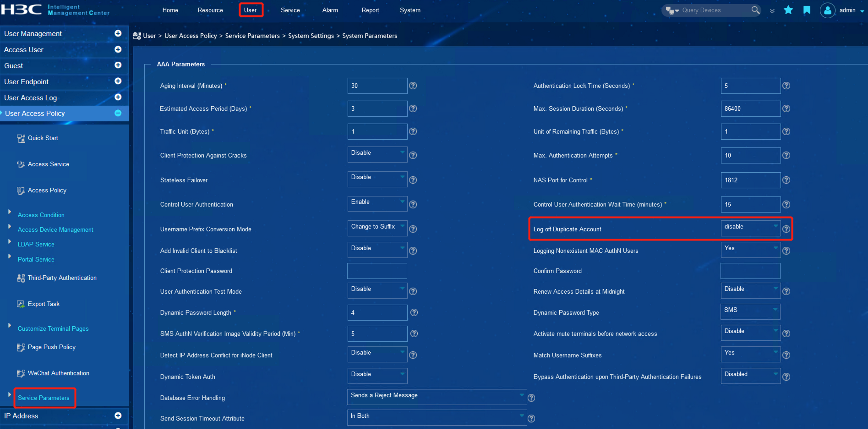Expand User Endpoint plus icon
Screen dimensions: 868x429
(118, 81)
